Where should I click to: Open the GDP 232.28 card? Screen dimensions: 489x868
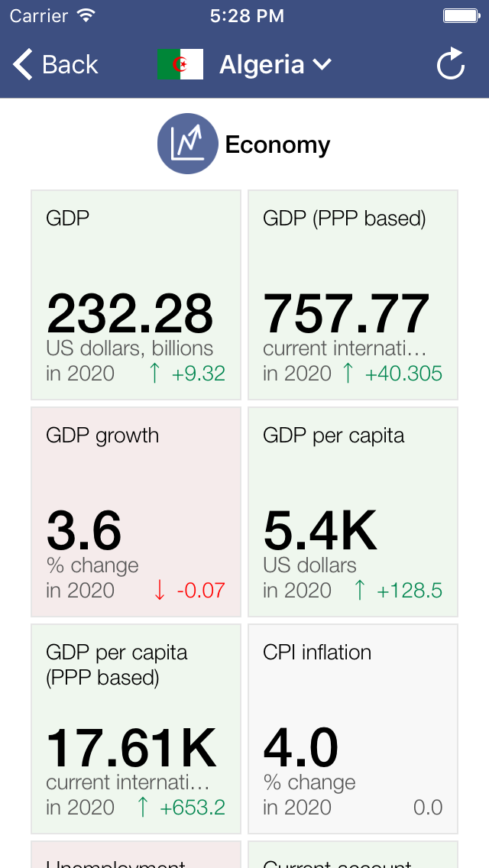(x=136, y=295)
